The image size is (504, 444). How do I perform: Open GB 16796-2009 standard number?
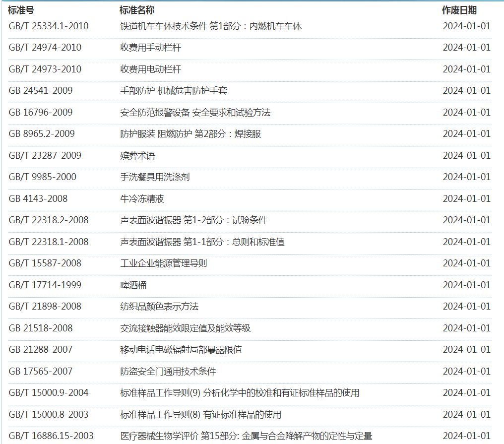click(41, 113)
